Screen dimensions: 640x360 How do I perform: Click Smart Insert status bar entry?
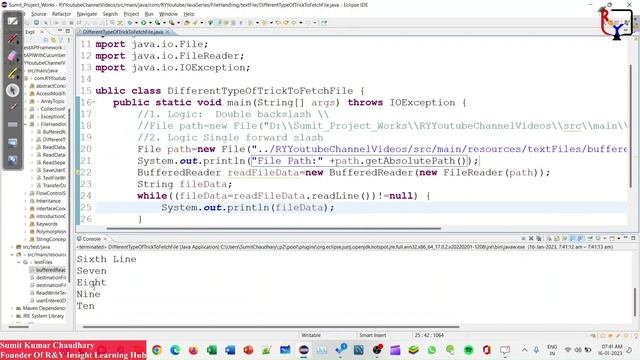(373, 335)
